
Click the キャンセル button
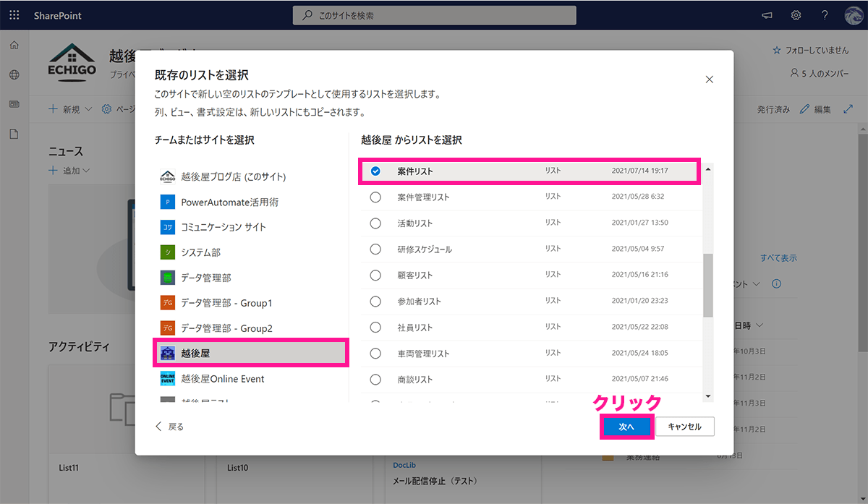point(684,427)
